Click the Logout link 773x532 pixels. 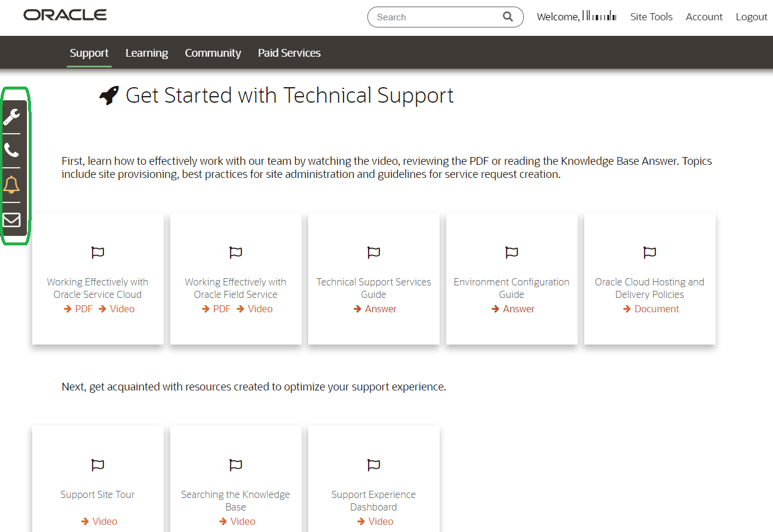751,17
